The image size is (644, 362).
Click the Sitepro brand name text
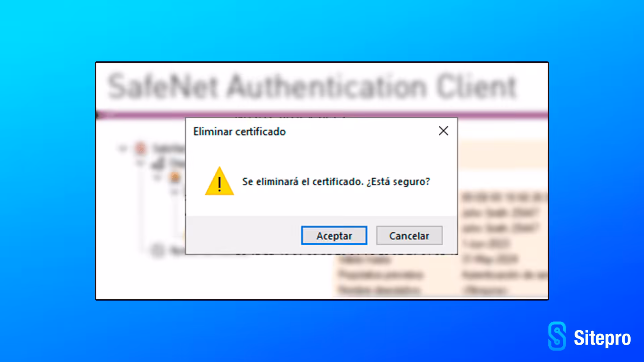[602, 338]
